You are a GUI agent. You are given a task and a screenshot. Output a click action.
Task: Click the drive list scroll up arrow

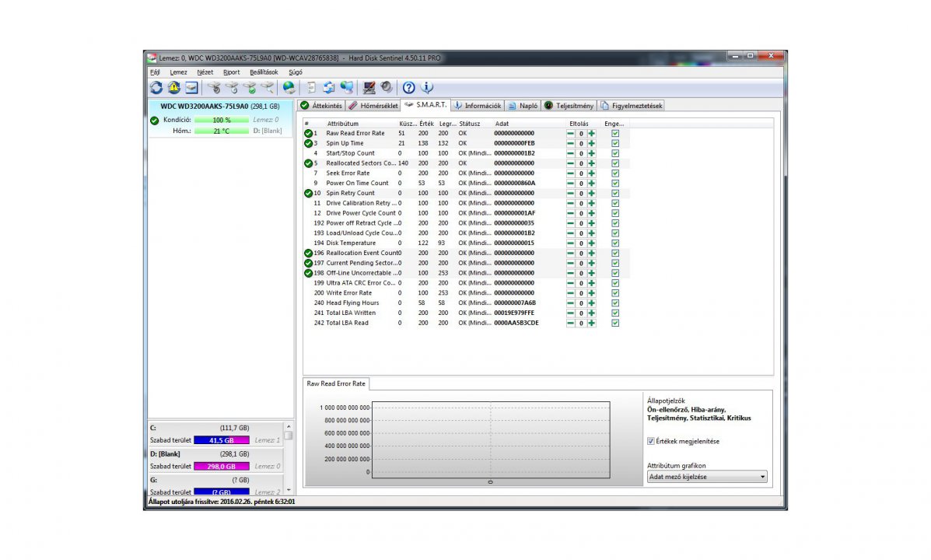[x=289, y=426]
